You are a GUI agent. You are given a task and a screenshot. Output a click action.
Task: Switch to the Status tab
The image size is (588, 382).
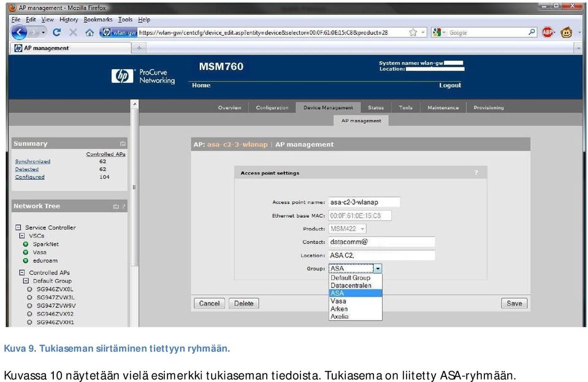375,107
